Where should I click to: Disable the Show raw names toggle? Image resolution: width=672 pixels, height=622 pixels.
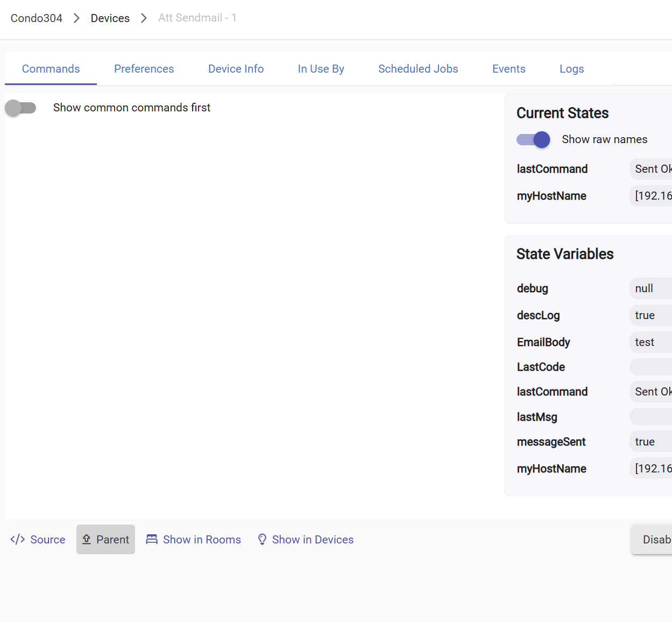[x=533, y=139]
